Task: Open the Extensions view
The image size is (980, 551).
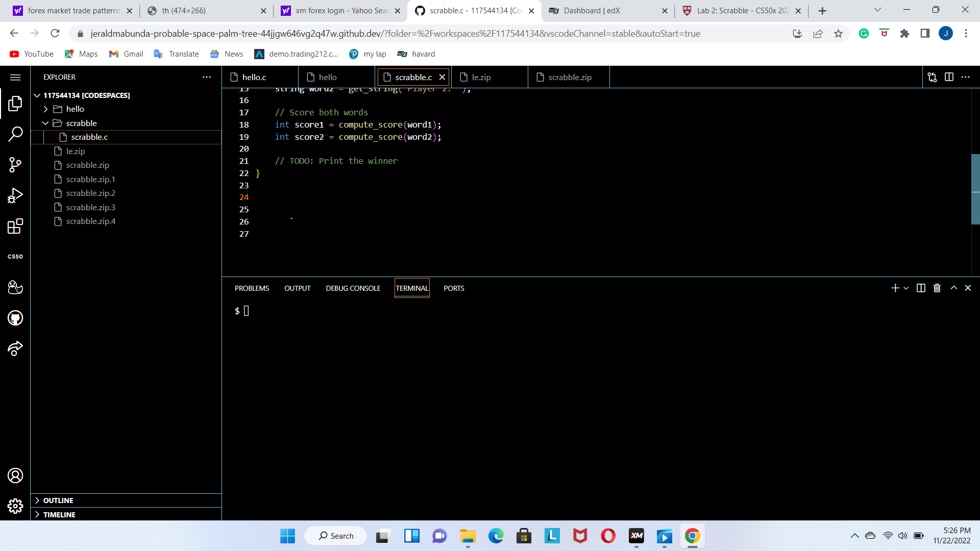Action: click(x=15, y=227)
